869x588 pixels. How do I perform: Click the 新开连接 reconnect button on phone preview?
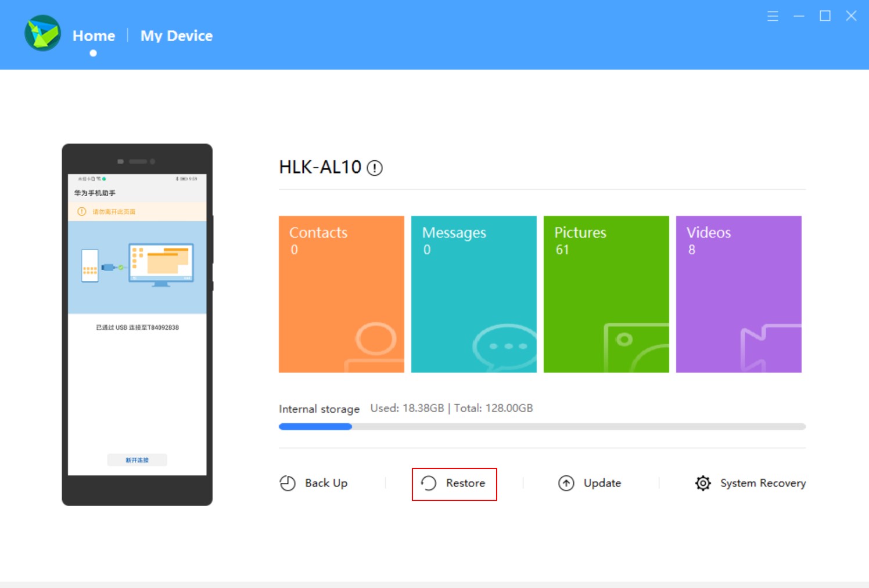(x=137, y=460)
